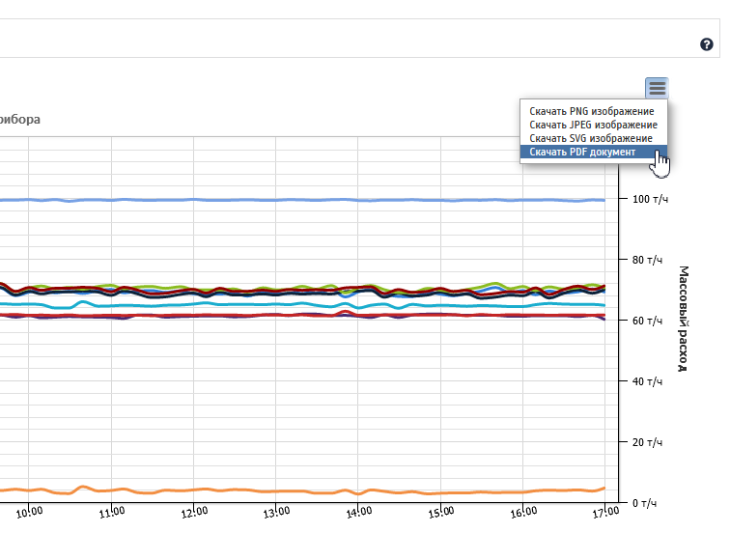Download chart via 'Скачать PDF документ'

[x=582, y=153]
